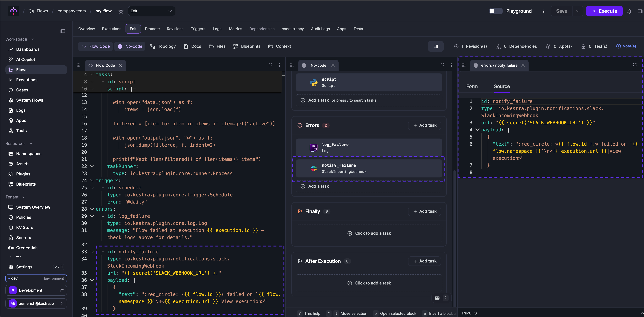
Task: Open Secrets in the sidebar
Action: click(x=36, y=238)
